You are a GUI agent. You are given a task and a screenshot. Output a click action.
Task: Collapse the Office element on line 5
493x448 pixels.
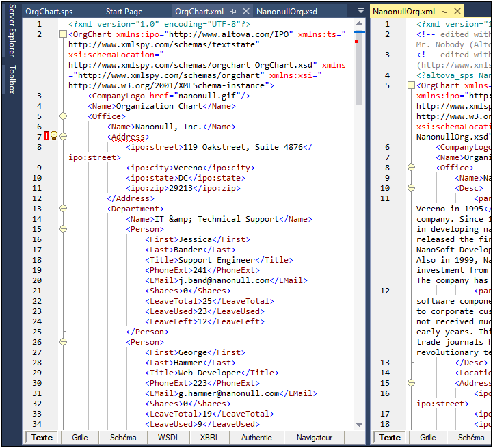point(64,116)
